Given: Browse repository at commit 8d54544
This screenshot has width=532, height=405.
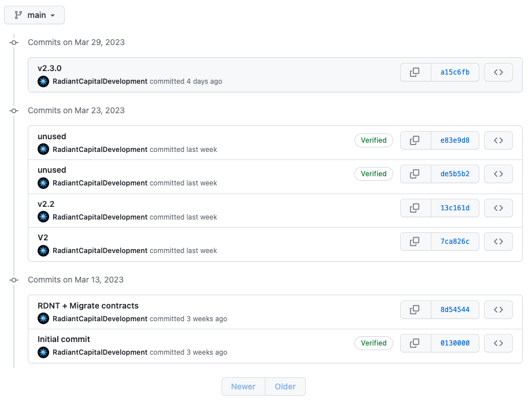Looking at the screenshot, I should (x=498, y=310).
